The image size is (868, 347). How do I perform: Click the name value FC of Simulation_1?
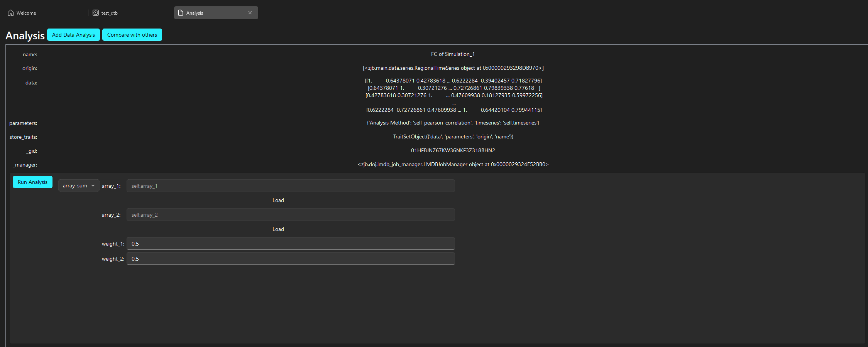pyautogui.click(x=453, y=54)
